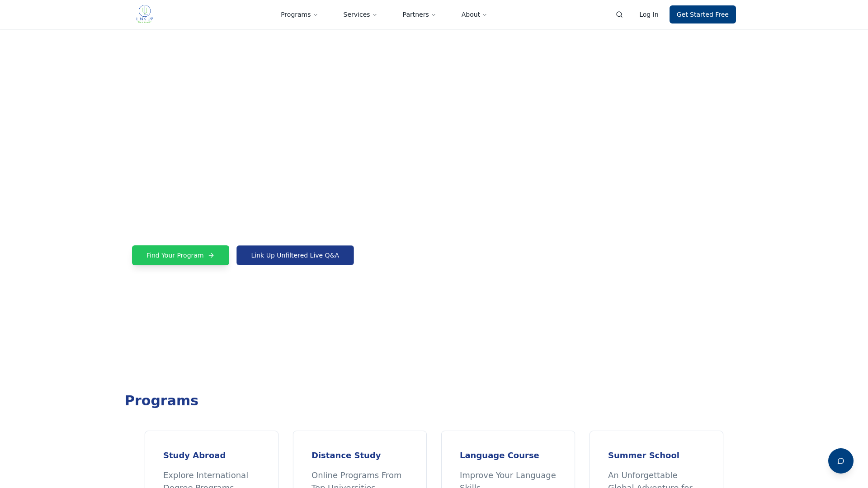Open Link Up Unfiltered Live Q&A

click(x=295, y=255)
